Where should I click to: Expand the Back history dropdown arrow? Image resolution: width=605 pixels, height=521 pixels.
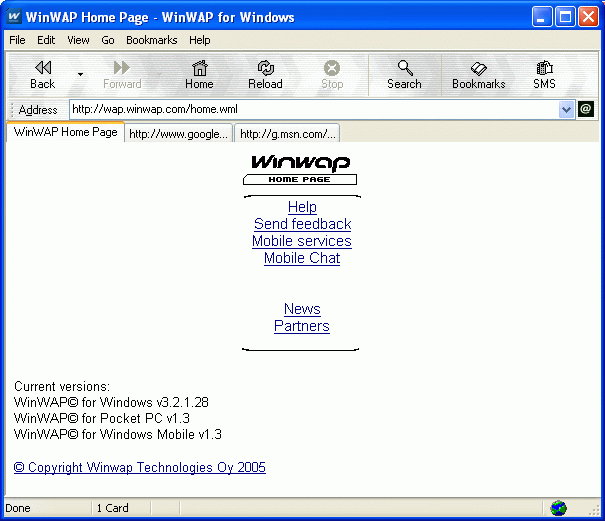click(x=80, y=74)
